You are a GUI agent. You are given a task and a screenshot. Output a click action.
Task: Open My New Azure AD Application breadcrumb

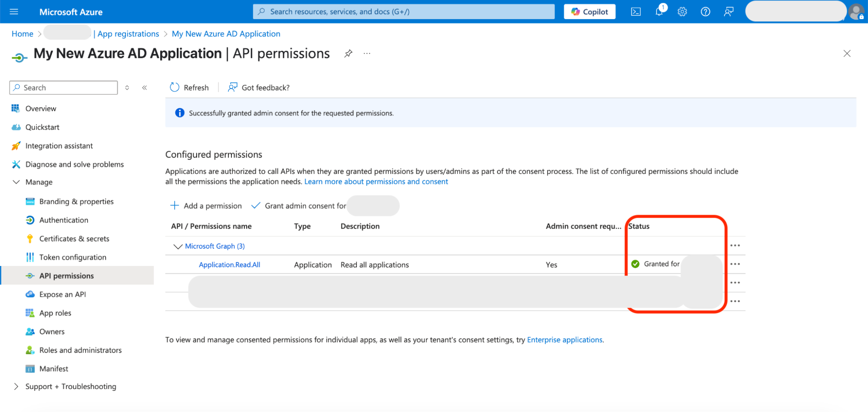tap(226, 34)
